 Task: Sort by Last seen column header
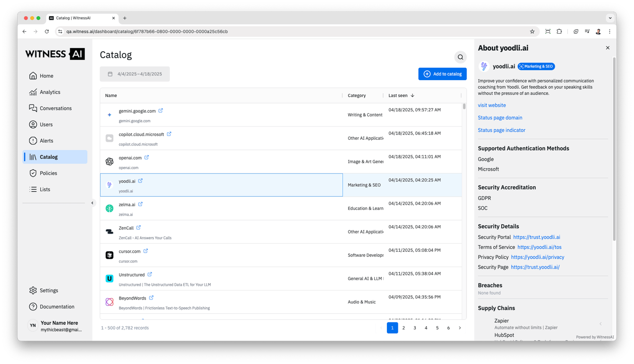tap(401, 96)
